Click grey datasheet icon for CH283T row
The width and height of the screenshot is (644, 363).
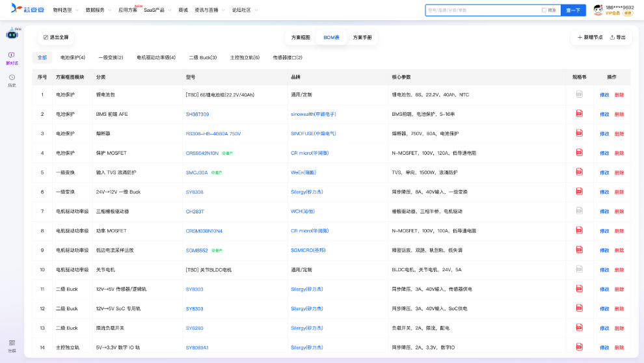[579, 211]
